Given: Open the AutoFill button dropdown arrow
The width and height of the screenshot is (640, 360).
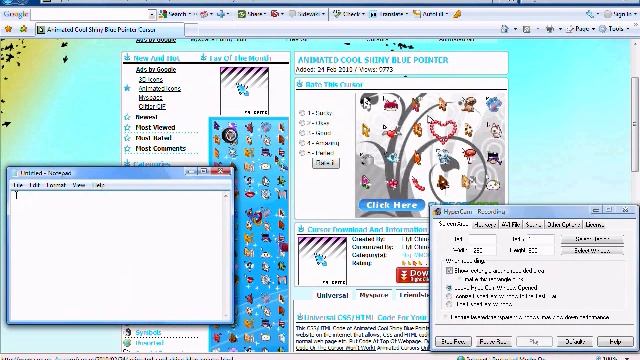Looking at the screenshot, I should click(x=447, y=14).
